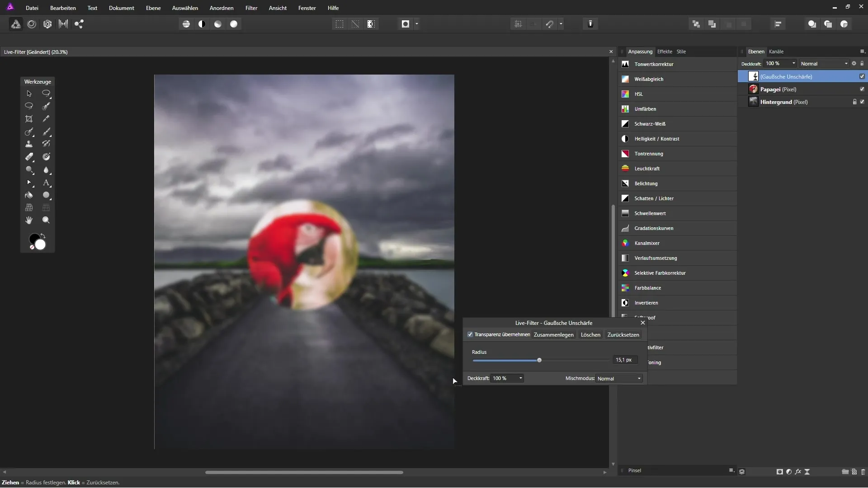
Task: Apply Auto Levels from toolbar
Action: (186, 24)
